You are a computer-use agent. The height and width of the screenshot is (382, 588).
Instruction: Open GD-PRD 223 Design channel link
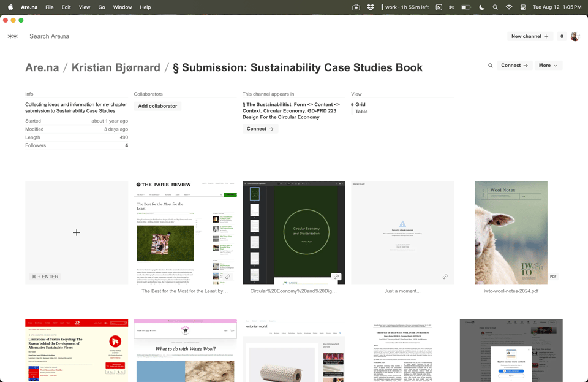tap(289, 114)
